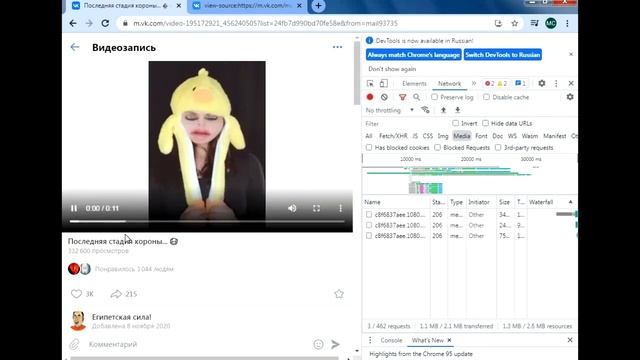Viewport: 640px width, 360px height.
Task: Open the Chrome profile avatar
Action: click(x=551, y=23)
